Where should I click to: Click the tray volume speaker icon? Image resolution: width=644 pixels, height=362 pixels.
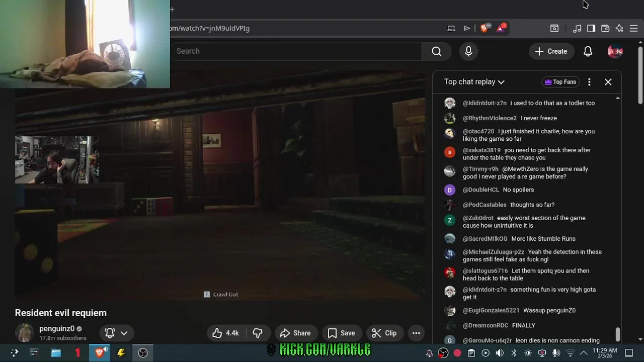pyautogui.click(x=500, y=353)
